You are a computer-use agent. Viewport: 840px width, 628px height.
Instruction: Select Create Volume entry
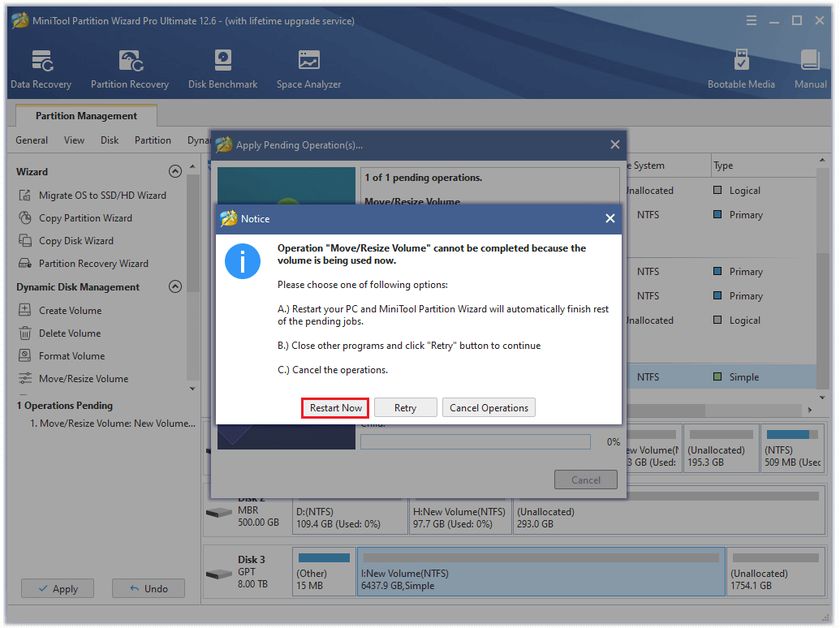70,310
